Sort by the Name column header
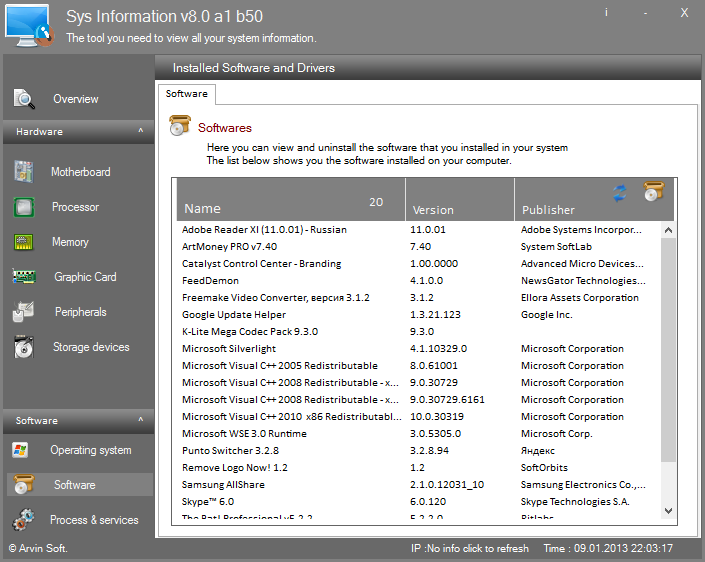This screenshot has width=705, height=562. [291, 199]
